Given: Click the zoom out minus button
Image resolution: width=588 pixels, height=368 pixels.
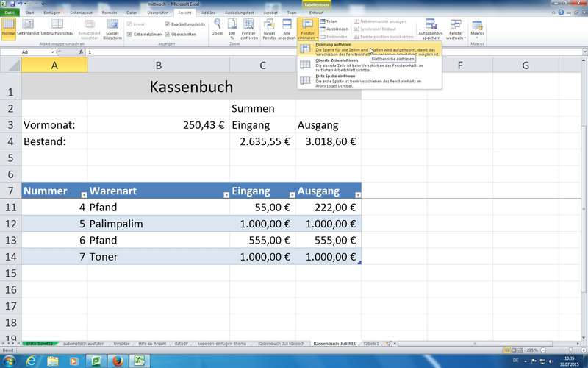Looking at the screenshot, I should [543, 350].
